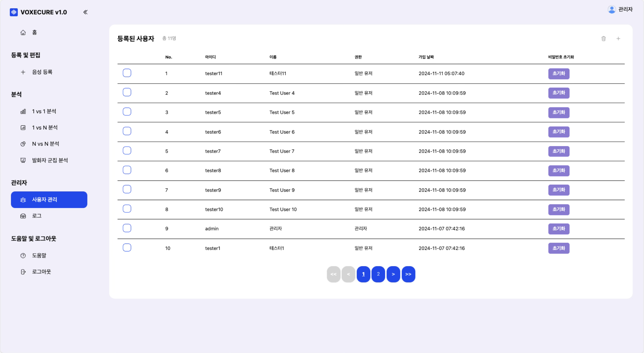
Task: Click 로그아웃 in the sidebar
Action: coord(41,271)
